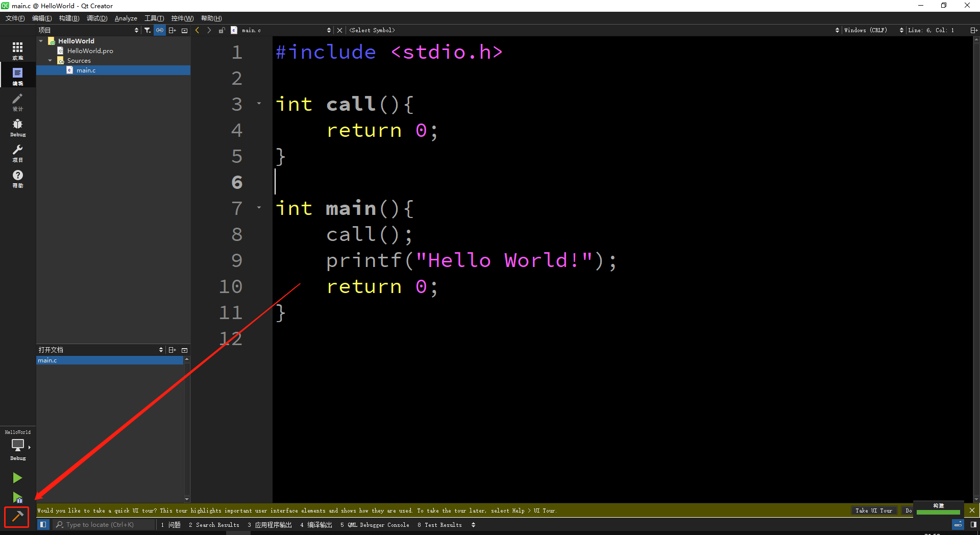Open the 文件(F) menu
Image resolution: width=980 pixels, height=535 pixels.
(15, 18)
